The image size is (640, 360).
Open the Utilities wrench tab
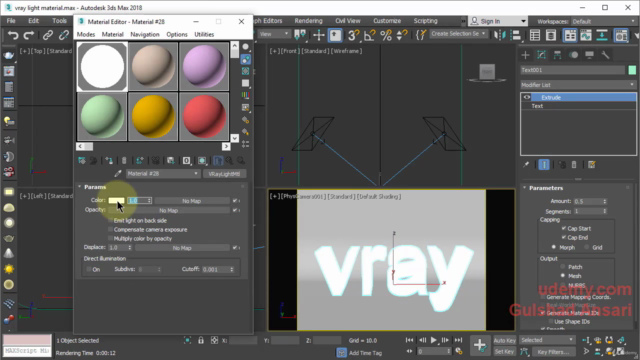tap(605, 55)
